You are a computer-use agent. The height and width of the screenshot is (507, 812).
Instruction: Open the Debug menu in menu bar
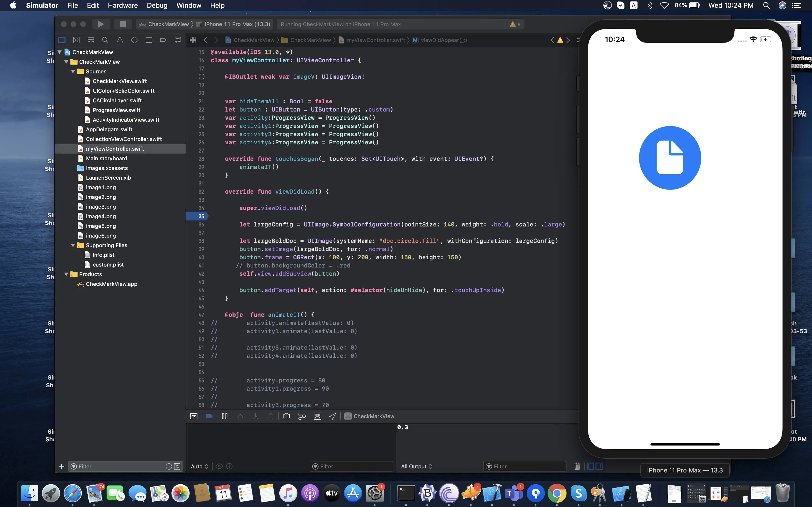tap(157, 5)
